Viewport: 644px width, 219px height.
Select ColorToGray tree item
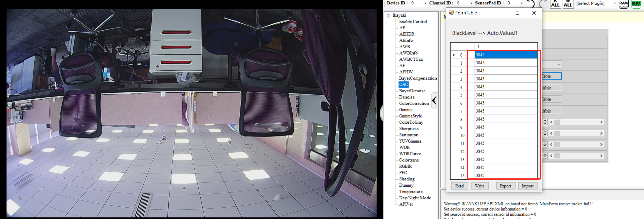coord(411,122)
